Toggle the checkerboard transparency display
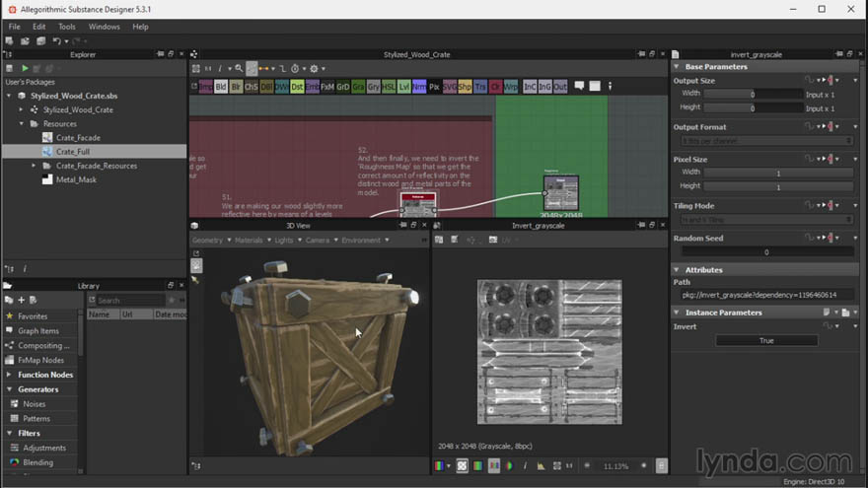Image resolution: width=868 pixels, height=488 pixels. point(463,466)
